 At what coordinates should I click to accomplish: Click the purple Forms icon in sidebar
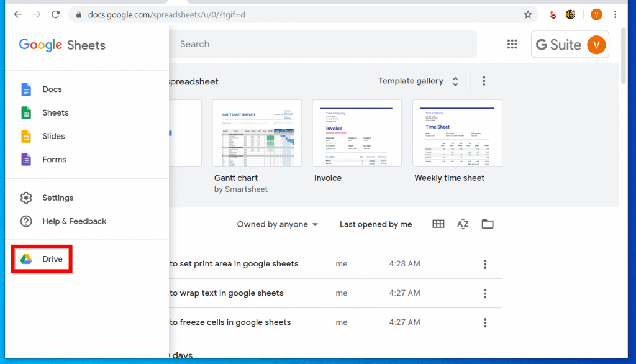26,160
